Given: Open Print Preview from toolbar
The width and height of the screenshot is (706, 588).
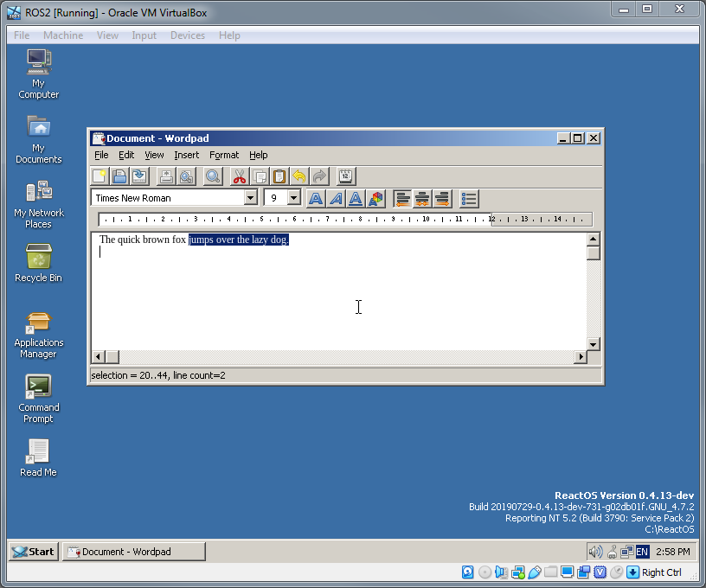Looking at the screenshot, I should pos(186,176).
